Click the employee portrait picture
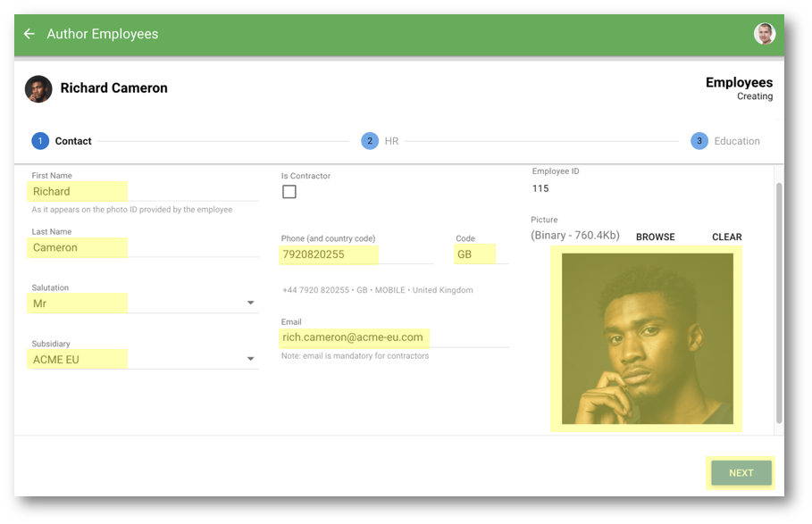 point(648,339)
